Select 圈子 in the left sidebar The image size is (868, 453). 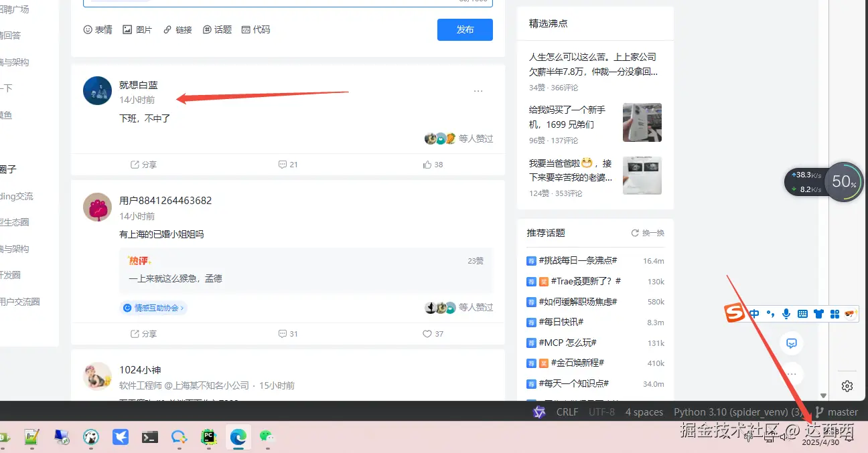(x=8, y=169)
